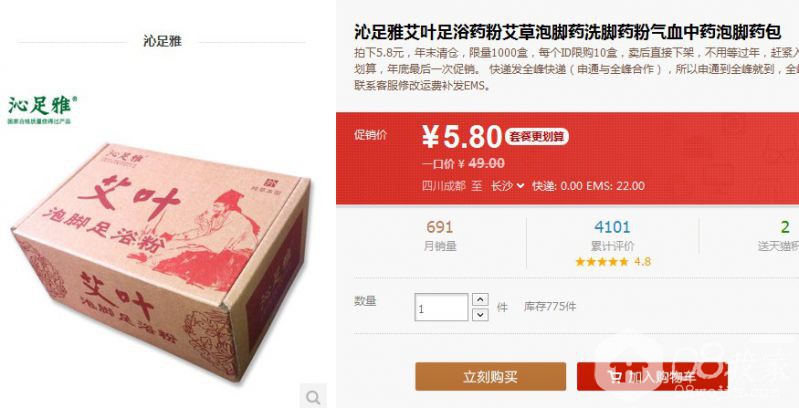The height and width of the screenshot is (408, 799).
Task: Click the 08 watermark house logo
Action: coord(629,365)
